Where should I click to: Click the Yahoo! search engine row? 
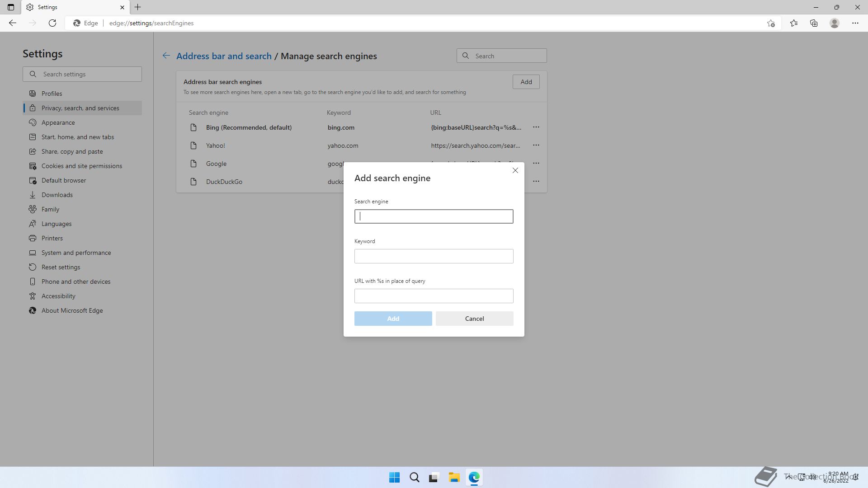[x=362, y=145]
